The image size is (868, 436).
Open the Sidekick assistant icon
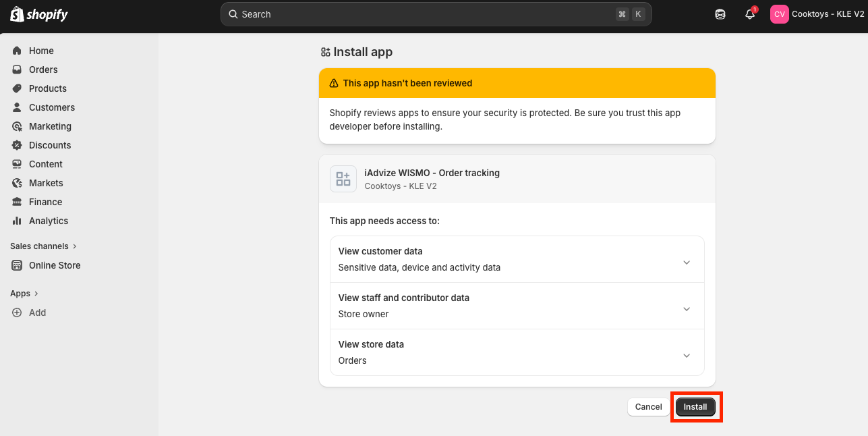(x=720, y=14)
